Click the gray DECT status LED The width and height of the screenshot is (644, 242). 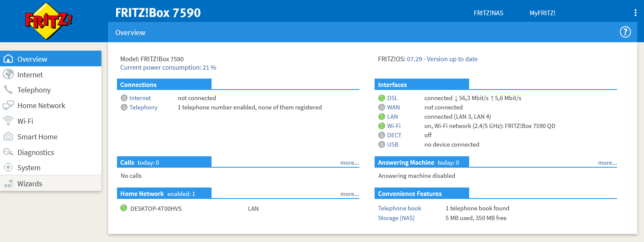382,135
